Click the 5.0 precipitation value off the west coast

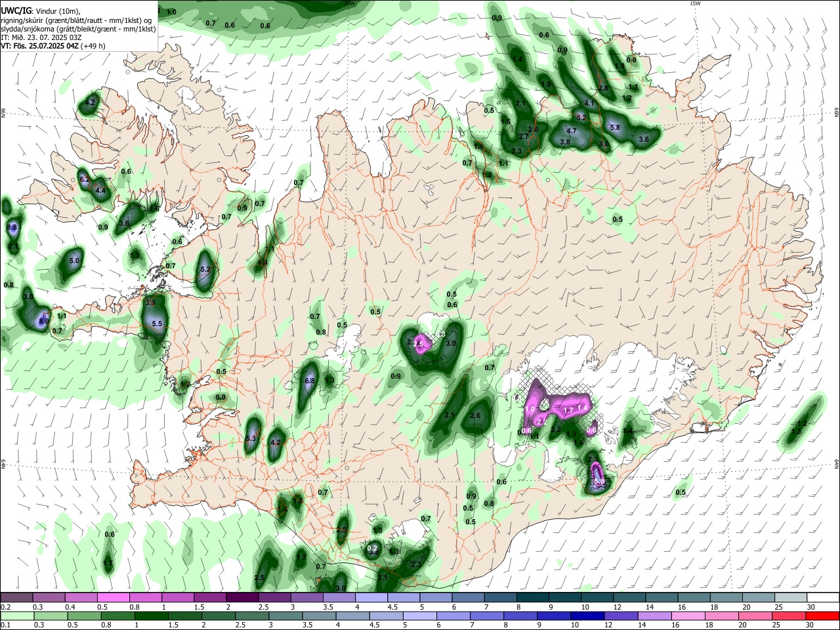click(74, 261)
